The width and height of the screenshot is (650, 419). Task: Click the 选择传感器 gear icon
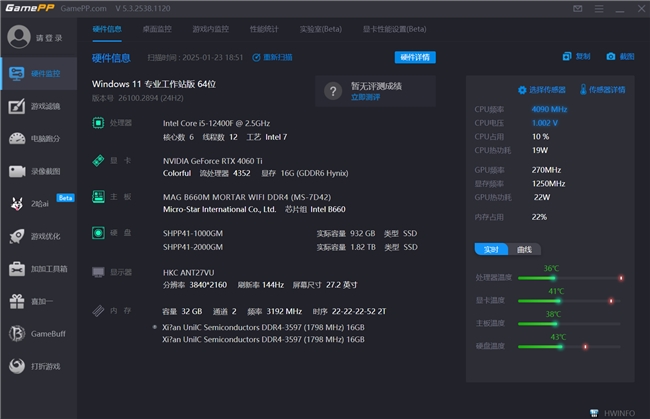point(522,90)
